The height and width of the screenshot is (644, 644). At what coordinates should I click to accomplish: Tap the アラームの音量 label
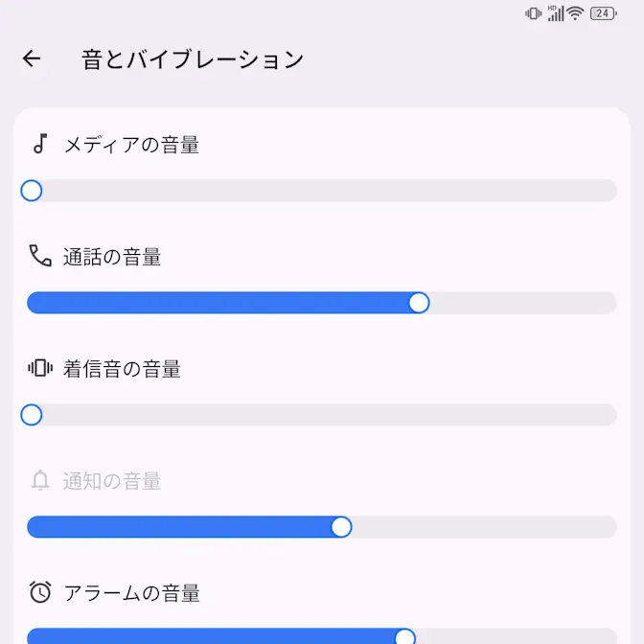pyautogui.click(x=131, y=593)
